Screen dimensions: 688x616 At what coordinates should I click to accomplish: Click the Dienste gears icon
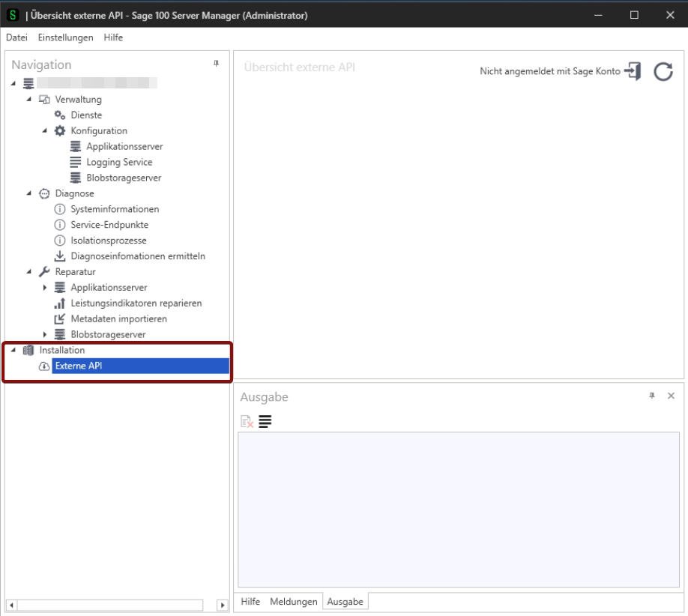point(60,115)
